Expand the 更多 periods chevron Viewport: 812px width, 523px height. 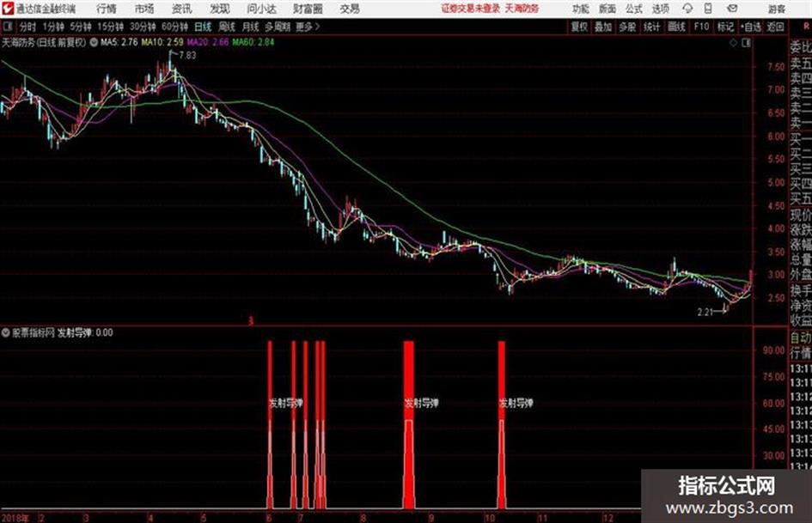[x=317, y=27]
